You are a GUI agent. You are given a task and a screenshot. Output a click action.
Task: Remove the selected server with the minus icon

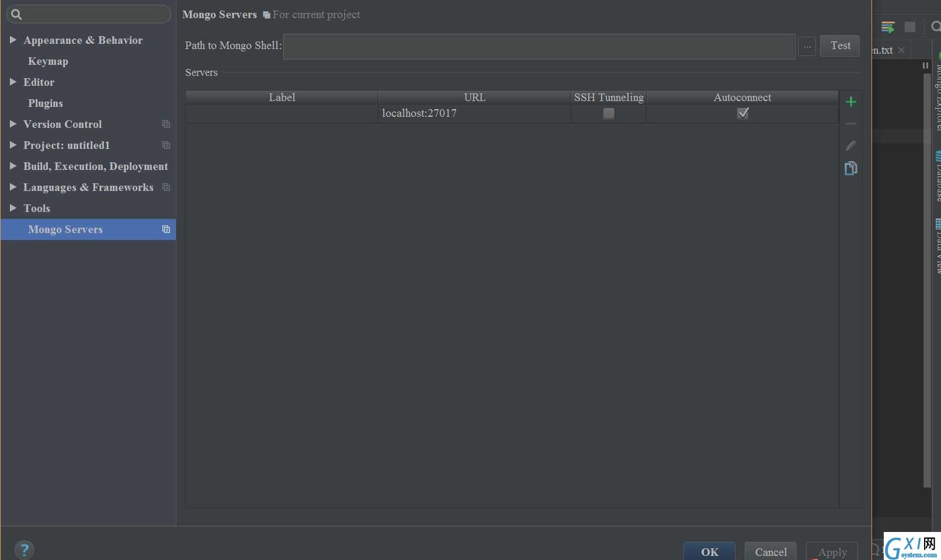(850, 124)
